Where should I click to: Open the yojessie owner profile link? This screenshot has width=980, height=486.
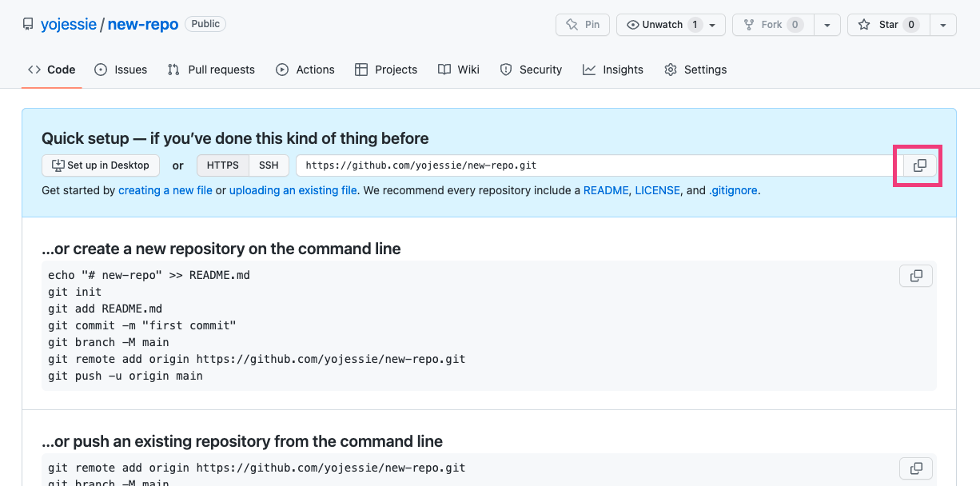point(69,25)
